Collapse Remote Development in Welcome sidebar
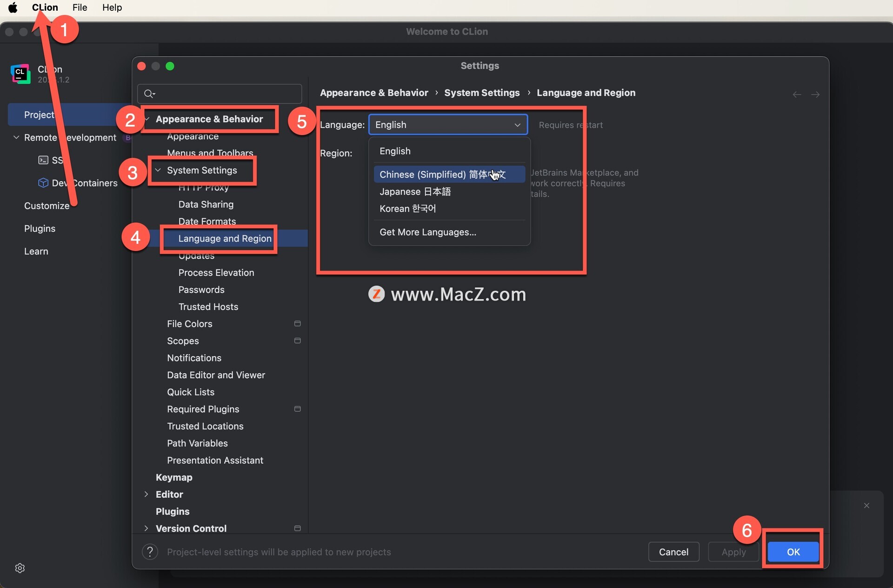Image resolution: width=893 pixels, height=588 pixels. point(16,137)
